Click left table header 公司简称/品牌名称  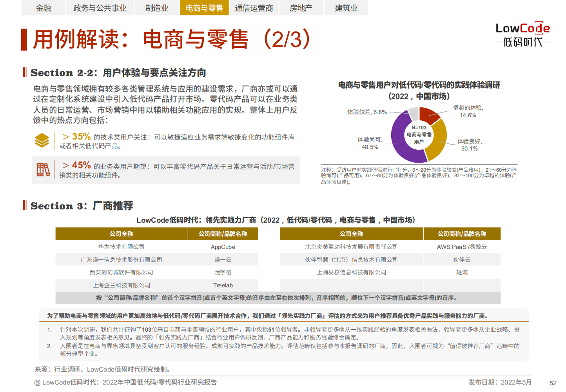[x=223, y=234]
